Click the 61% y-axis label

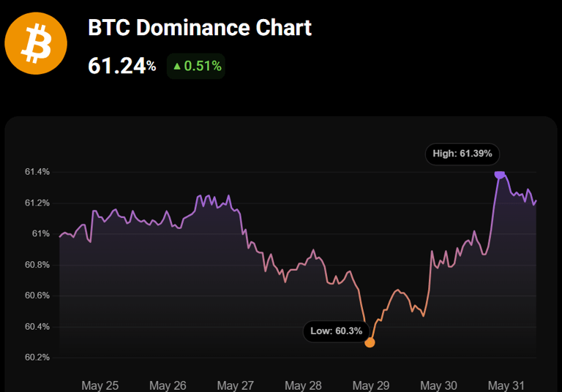click(x=40, y=234)
